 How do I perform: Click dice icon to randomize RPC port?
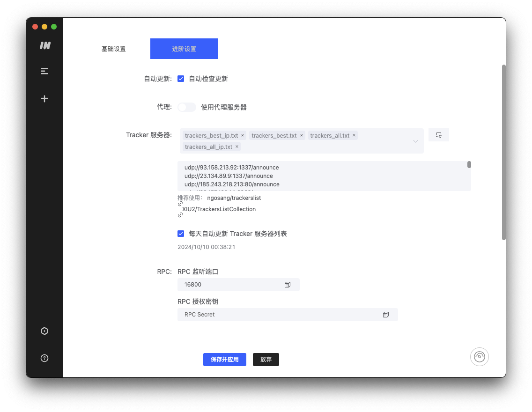288,285
